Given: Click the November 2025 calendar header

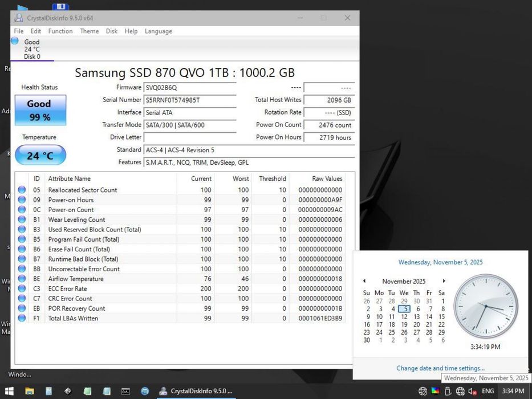Looking at the screenshot, I should click(x=404, y=281).
